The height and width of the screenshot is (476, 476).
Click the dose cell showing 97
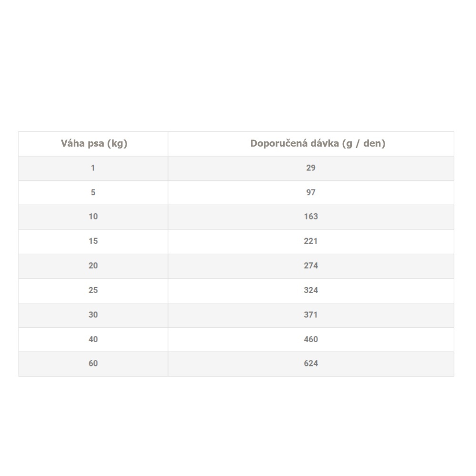311,192
